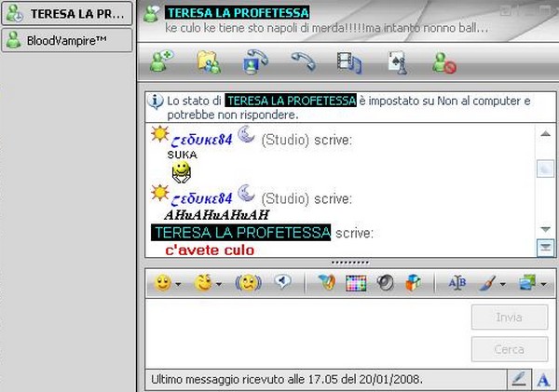Open the colorful grid palette icon
Viewport: 559px width, 392px height.
356,283
